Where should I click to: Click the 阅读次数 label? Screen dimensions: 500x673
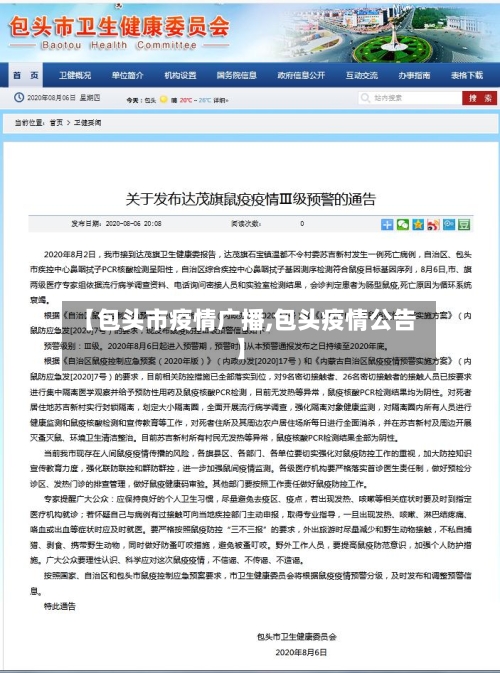(246, 224)
